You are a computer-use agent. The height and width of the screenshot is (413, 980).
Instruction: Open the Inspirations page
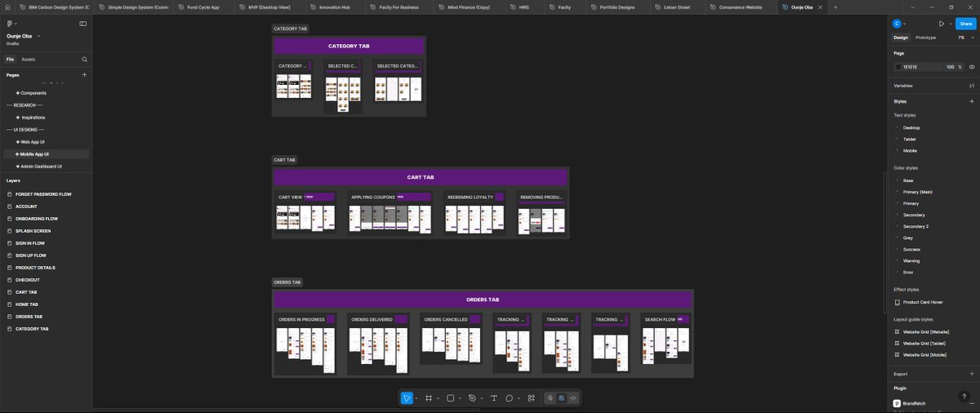pyautogui.click(x=33, y=118)
